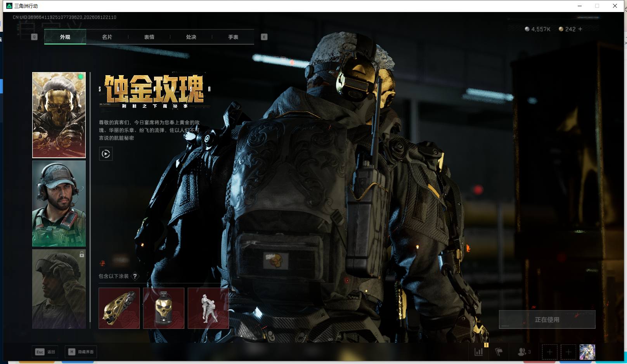Open the help icon beside 包含以下涂装

(x=135, y=276)
